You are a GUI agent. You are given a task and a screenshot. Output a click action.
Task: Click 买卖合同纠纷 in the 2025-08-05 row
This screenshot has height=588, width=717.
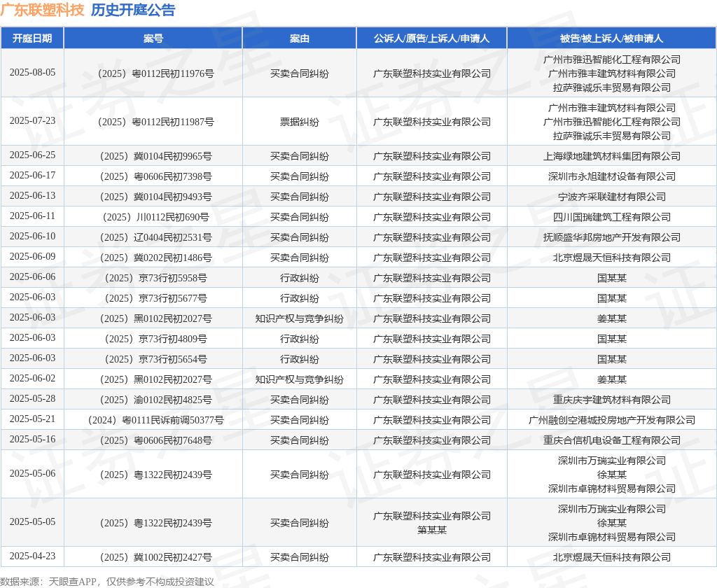[300, 73]
